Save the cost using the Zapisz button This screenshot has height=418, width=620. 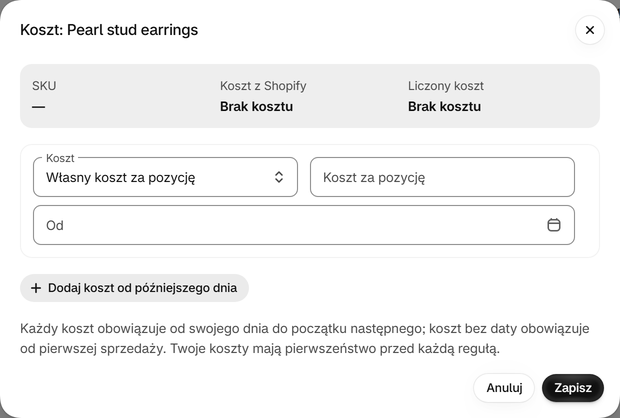(x=573, y=388)
